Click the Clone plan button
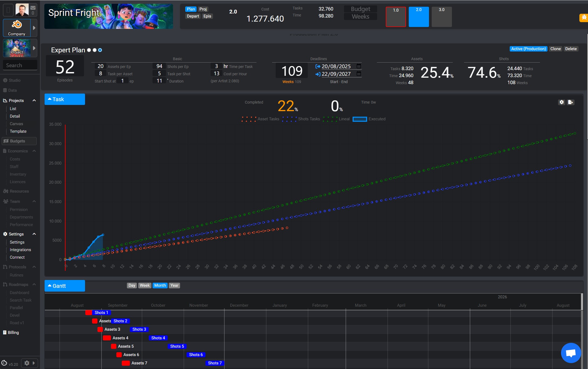This screenshot has height=369, width=588. point(555,49)
